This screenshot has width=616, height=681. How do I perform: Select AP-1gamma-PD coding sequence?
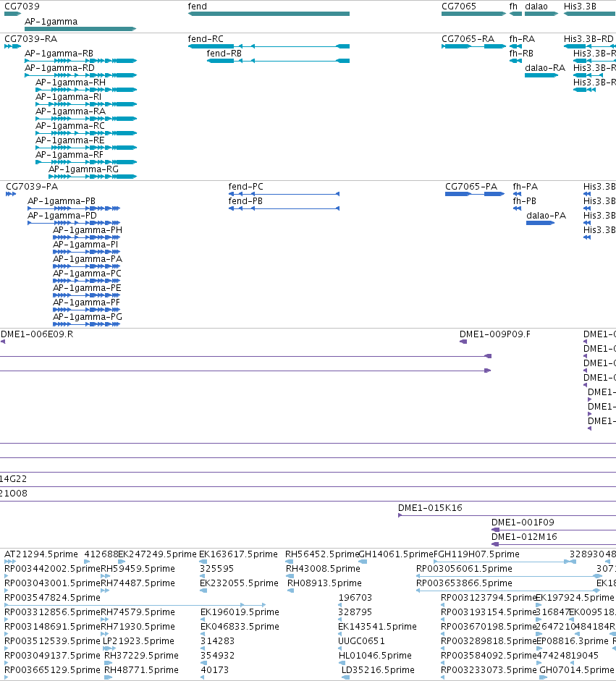point(74,223)
